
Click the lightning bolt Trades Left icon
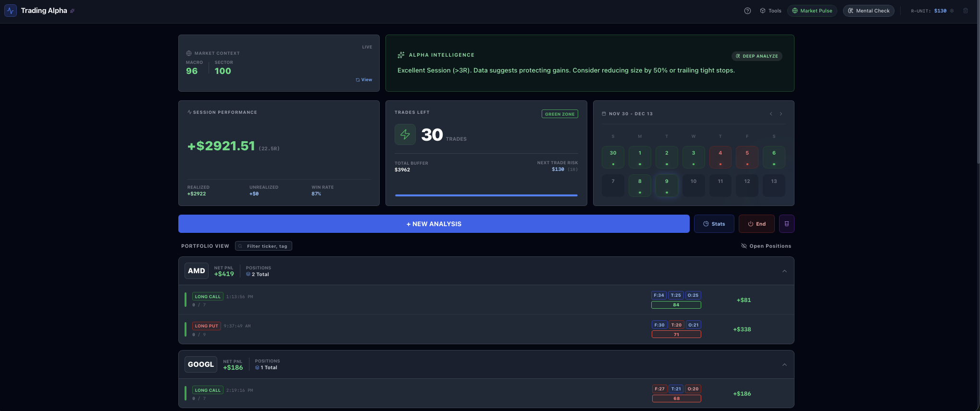click(x=405, y=134)
